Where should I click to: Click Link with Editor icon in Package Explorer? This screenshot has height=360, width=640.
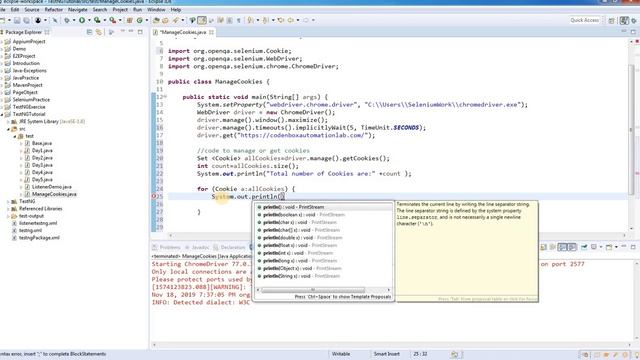coord(99,32)
